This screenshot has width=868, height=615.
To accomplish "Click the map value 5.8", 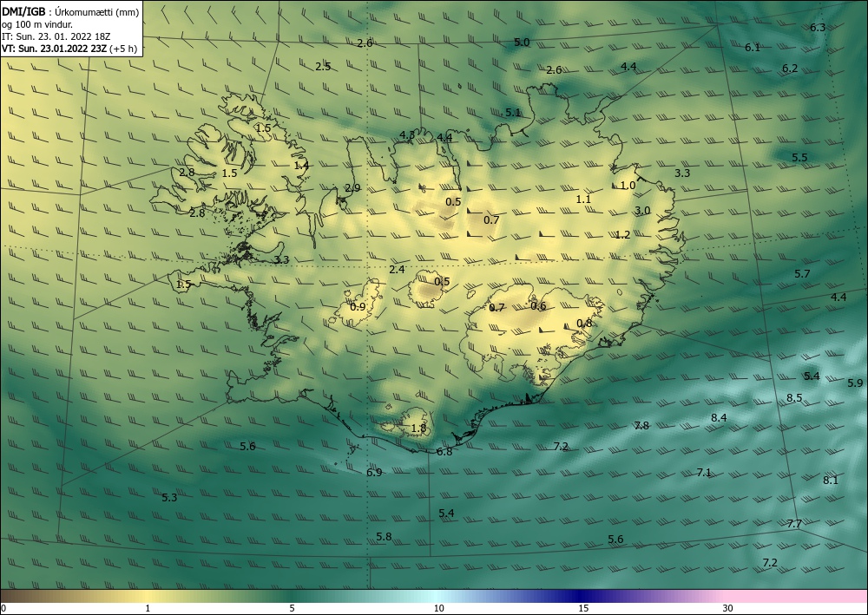I will click(384, 536).
